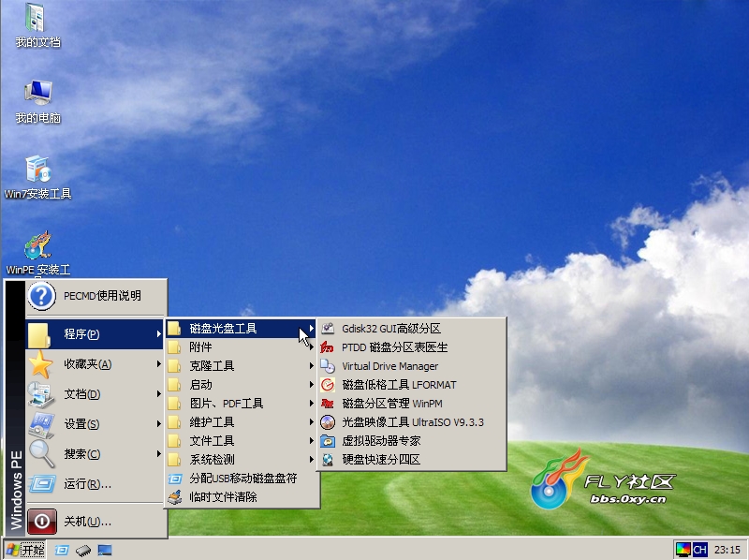The image size is (749, 560).
Task: Open PECMD使用说明 entry
Action: (x=96, y=296)
